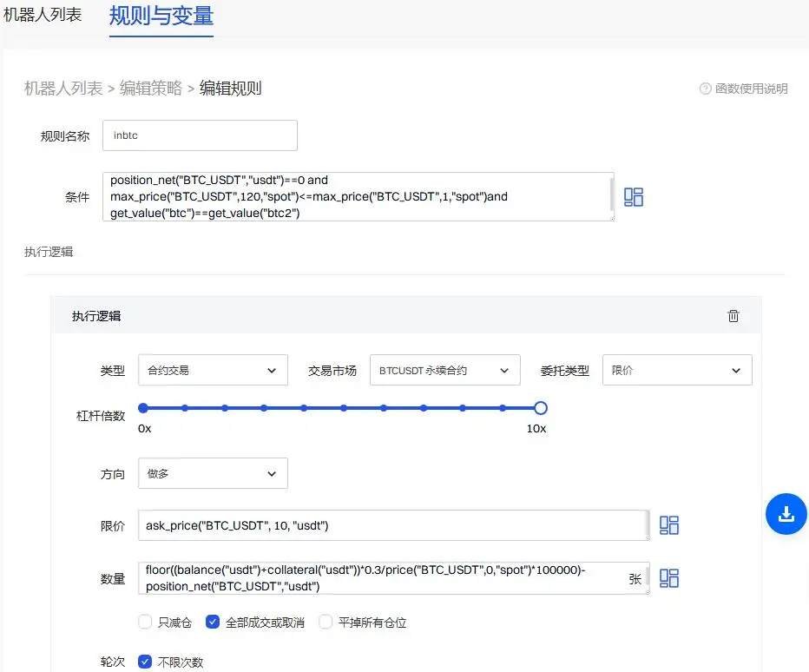Expand the 交易市场 dropdown BTCUSDT 永续合约
This screenshot has height=672, width=809.
(x=444, y=370)
